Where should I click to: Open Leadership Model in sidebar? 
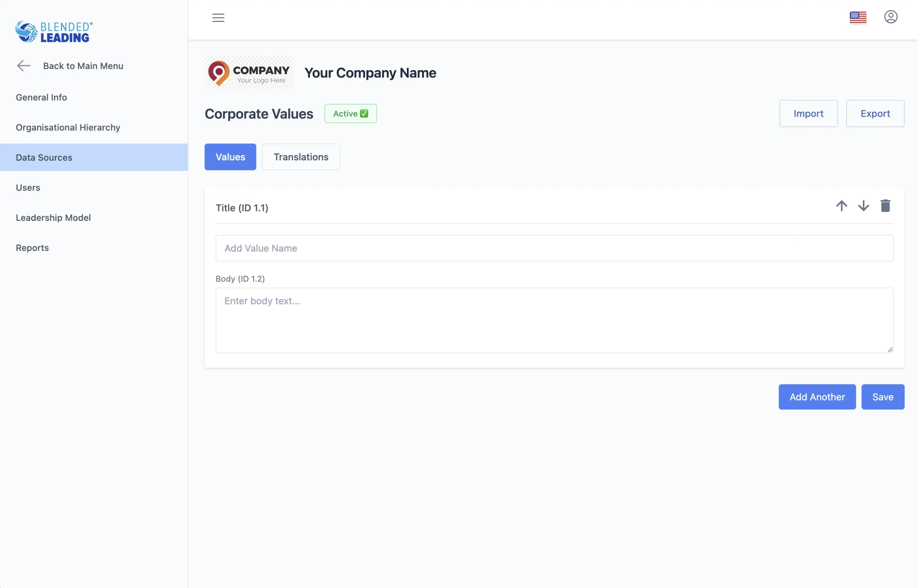click(x=53, y=218)
